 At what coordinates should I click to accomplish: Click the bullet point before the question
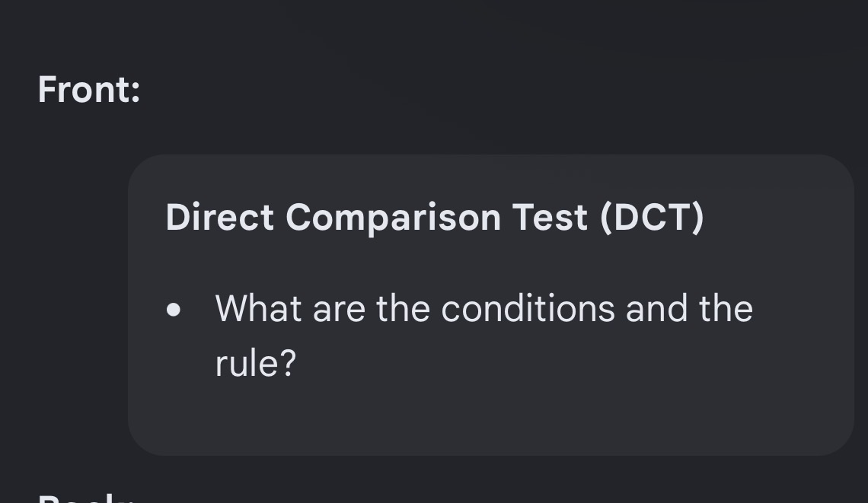[x=174, y=310]
